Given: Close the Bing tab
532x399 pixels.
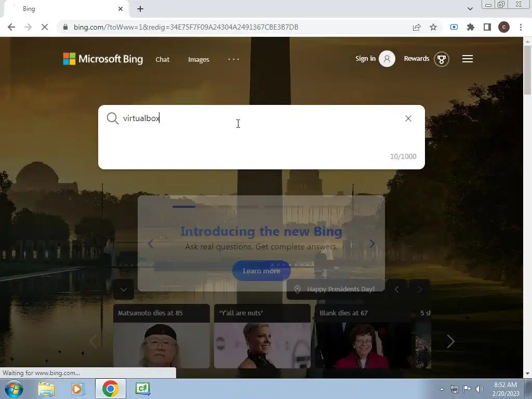Looking at the screenshot, I should point(121,9).
